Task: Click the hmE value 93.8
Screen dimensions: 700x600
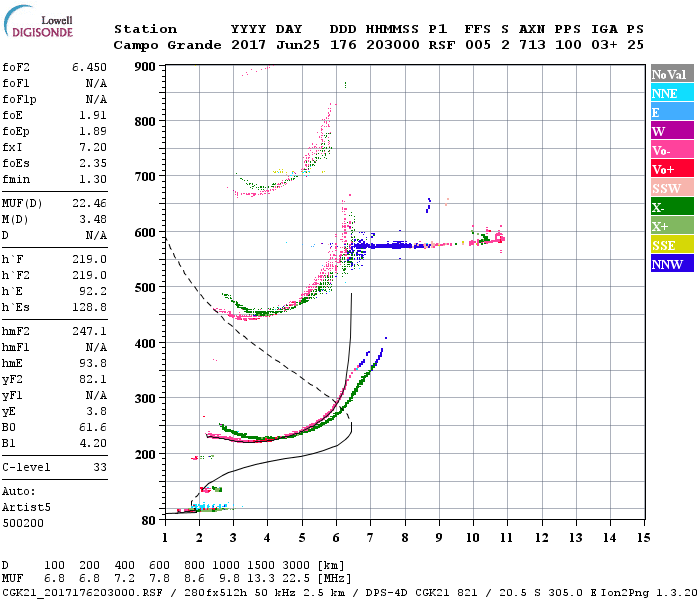Action: click(x=93, y=363)
